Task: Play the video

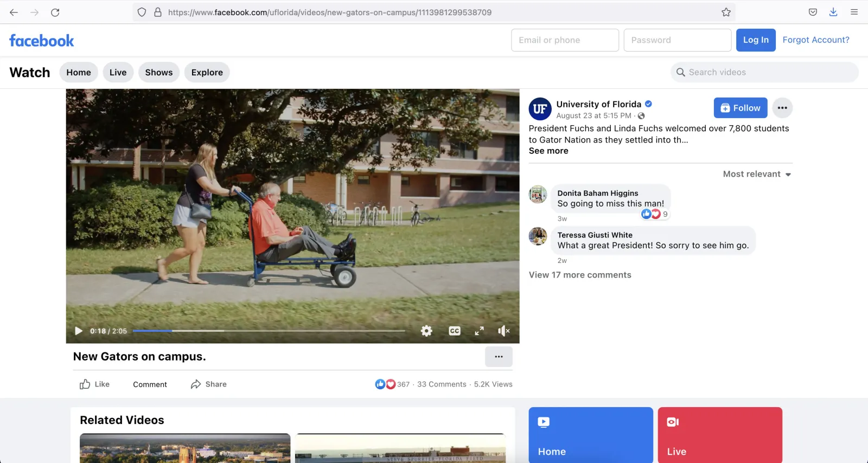Action: pyautogui.click(x=79, y=331)
